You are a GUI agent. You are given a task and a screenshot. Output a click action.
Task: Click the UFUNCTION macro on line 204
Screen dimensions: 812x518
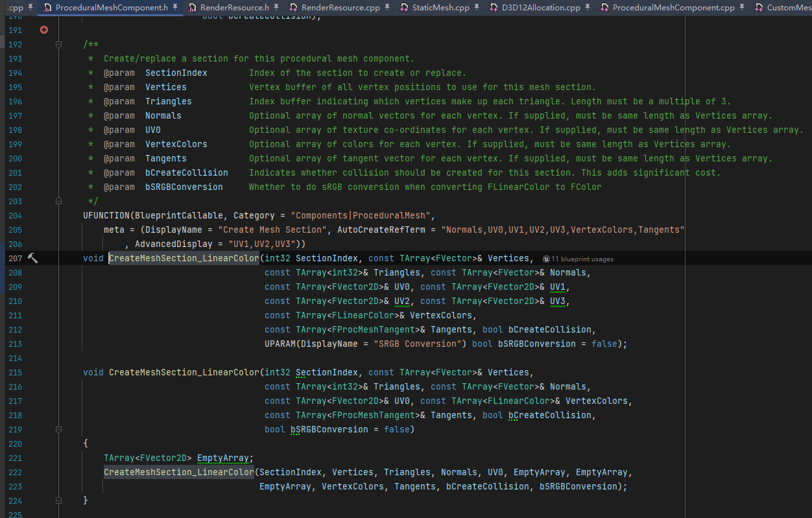(x=106, y=215)
